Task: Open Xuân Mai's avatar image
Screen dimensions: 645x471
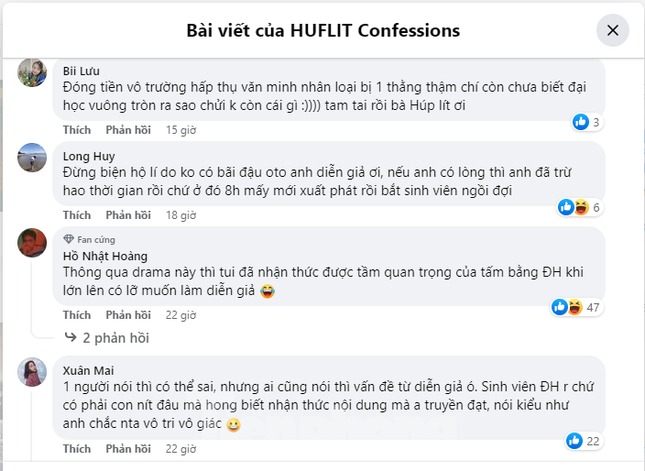Action: [x=32, y=372]
